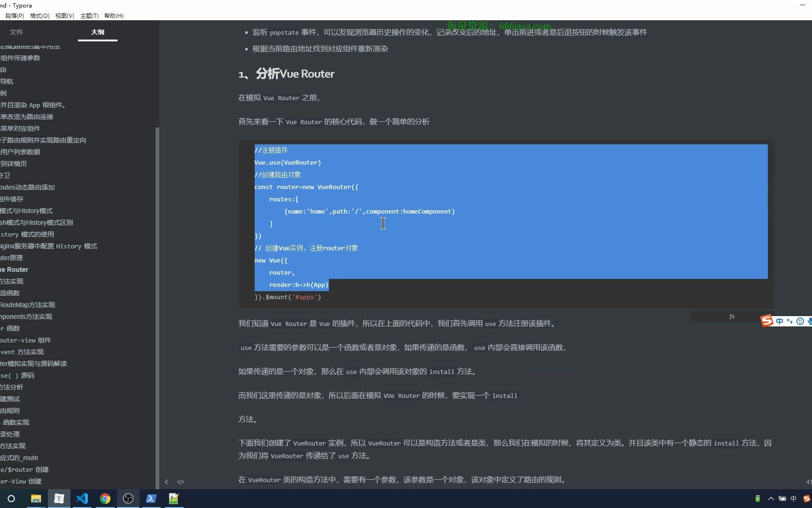
Task: Open Windows PowerShell from the taskbar
Action: [x=151, y=499]
